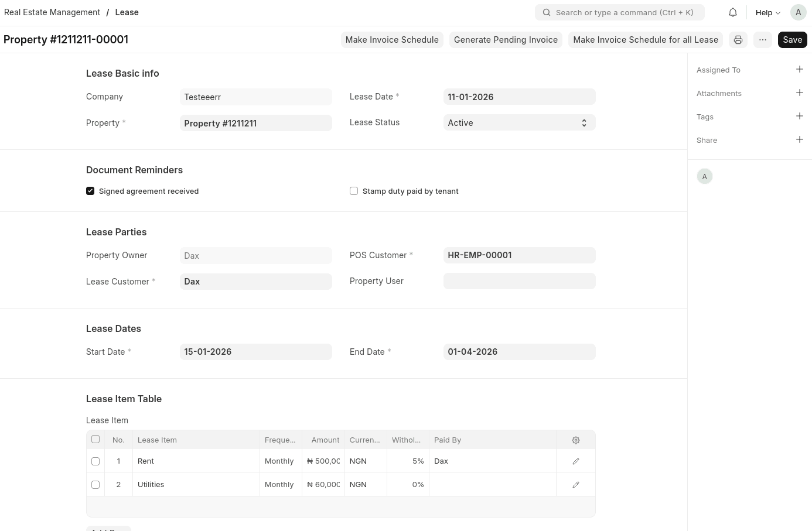This screenshot has width=812, height=531.
Task: Add an assignee with Assigned To plus
Action: point(799,70)
